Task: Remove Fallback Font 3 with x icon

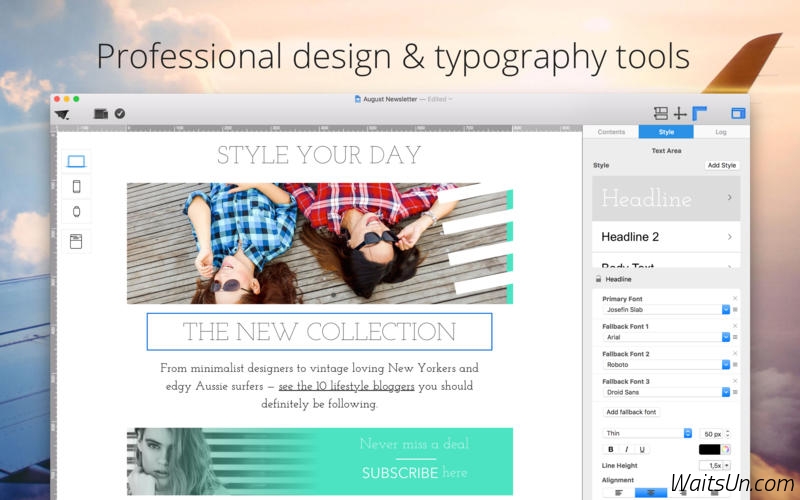Action: coord(735,381)
